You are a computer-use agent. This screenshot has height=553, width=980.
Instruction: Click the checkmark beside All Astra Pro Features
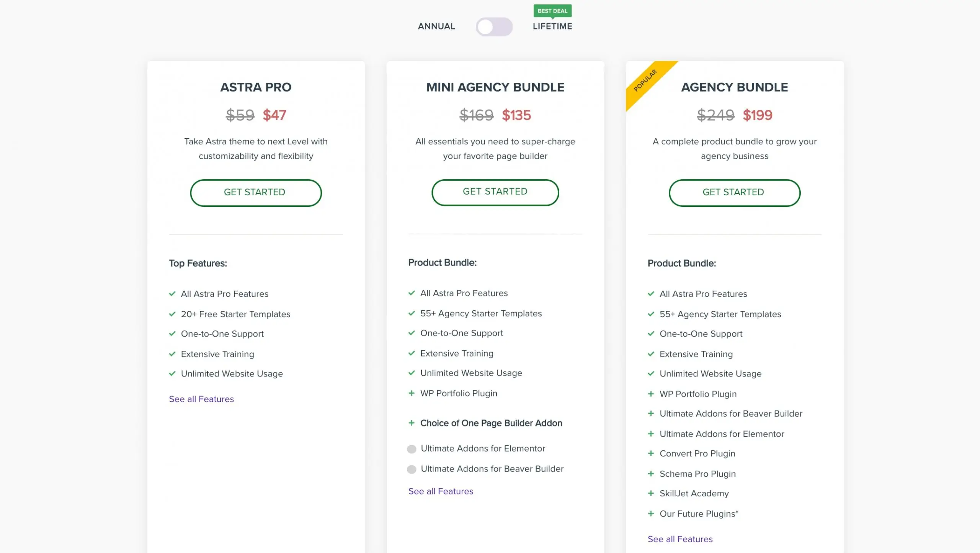tap(171, 294)
